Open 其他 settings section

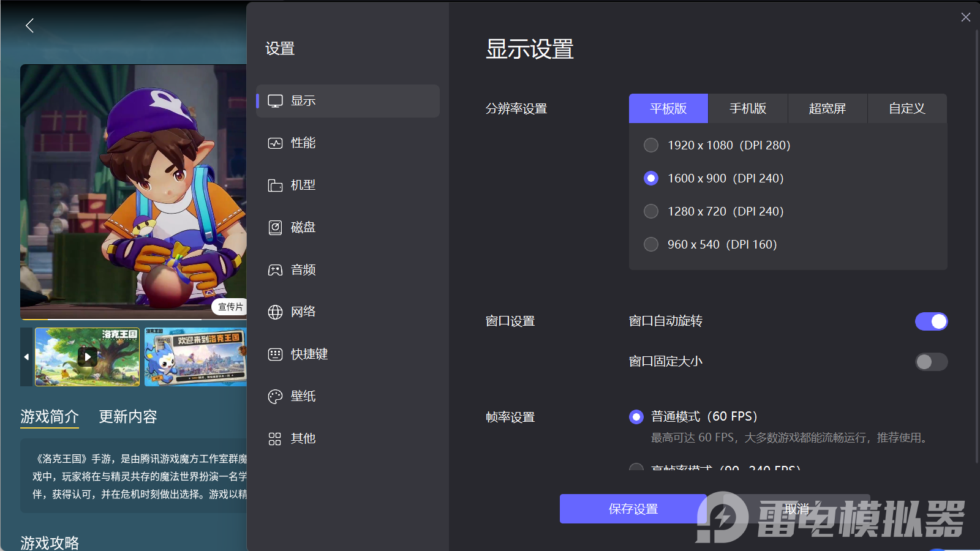348,439
